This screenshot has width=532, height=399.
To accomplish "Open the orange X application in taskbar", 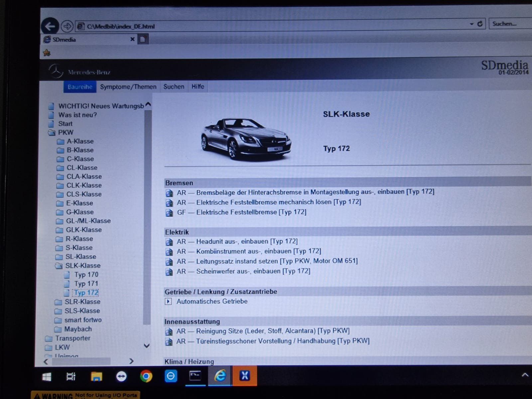I will point(245,376).
